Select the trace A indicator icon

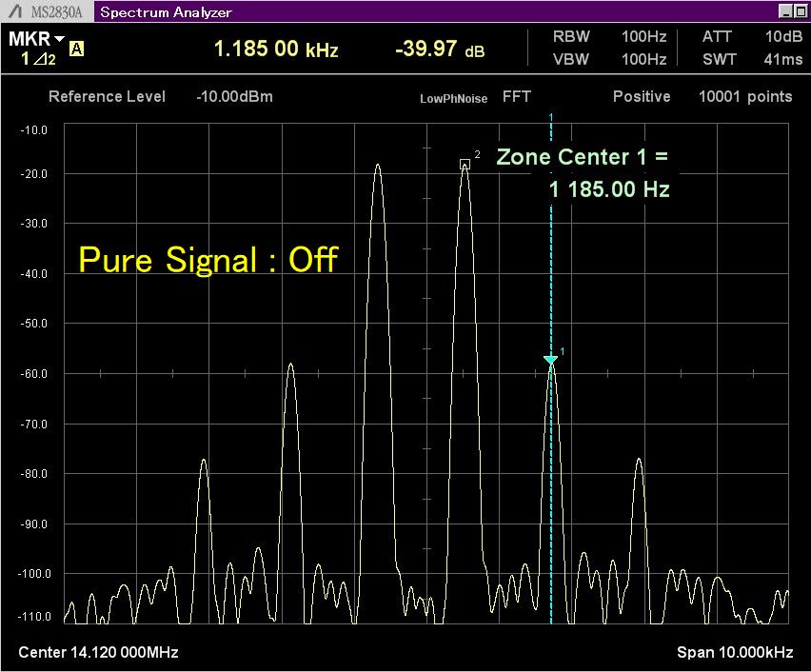(76, 49)
